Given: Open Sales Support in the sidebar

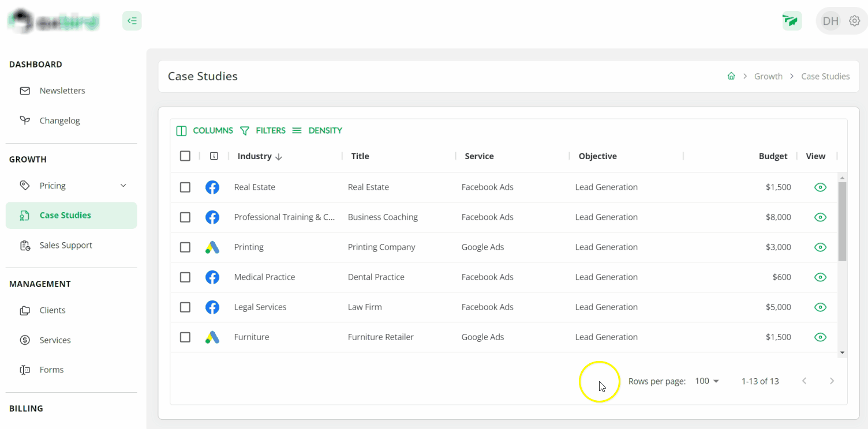Looking at the screenshot, I should tap(72, 246).
